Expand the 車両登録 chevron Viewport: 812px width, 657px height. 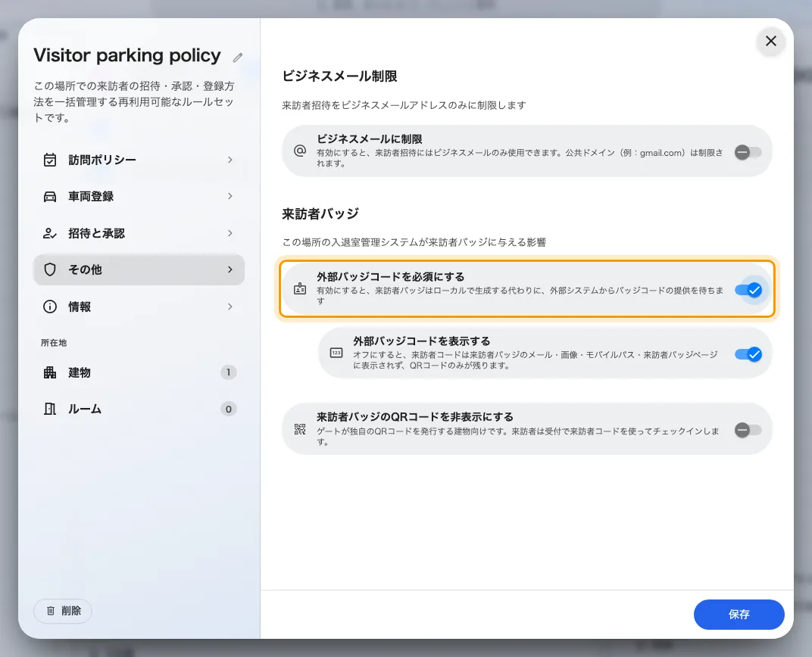point(230,196)
